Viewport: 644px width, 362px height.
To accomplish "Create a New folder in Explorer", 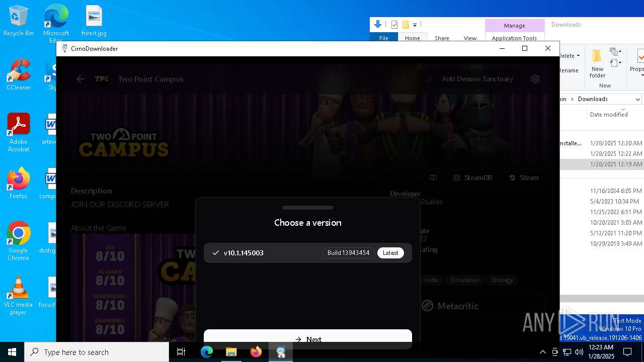I will (597, 63).
